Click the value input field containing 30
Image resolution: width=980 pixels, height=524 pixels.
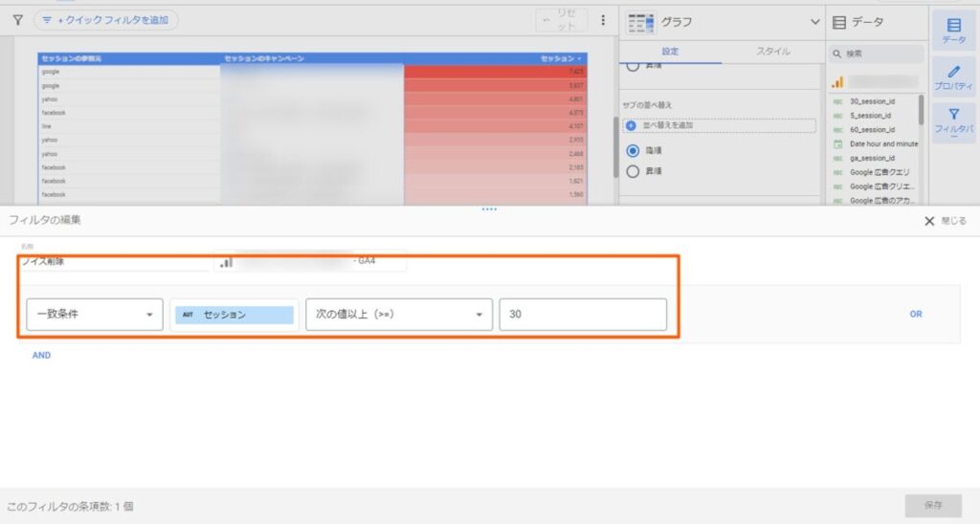click(x=582, y=315)
